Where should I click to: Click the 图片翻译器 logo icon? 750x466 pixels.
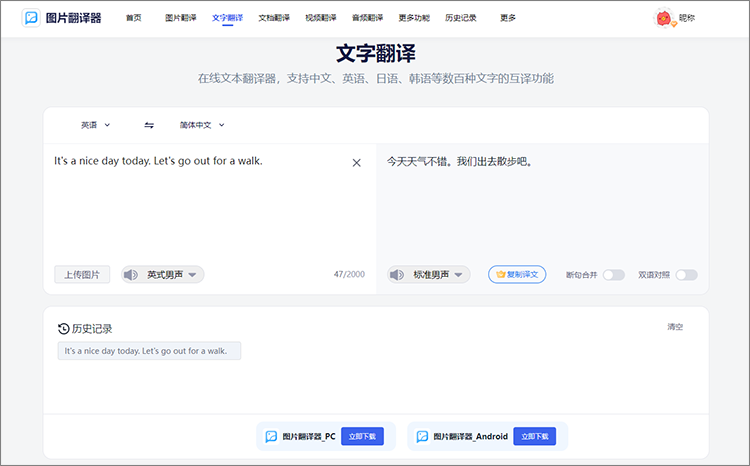pyautogui.click(x=31, y=18)
